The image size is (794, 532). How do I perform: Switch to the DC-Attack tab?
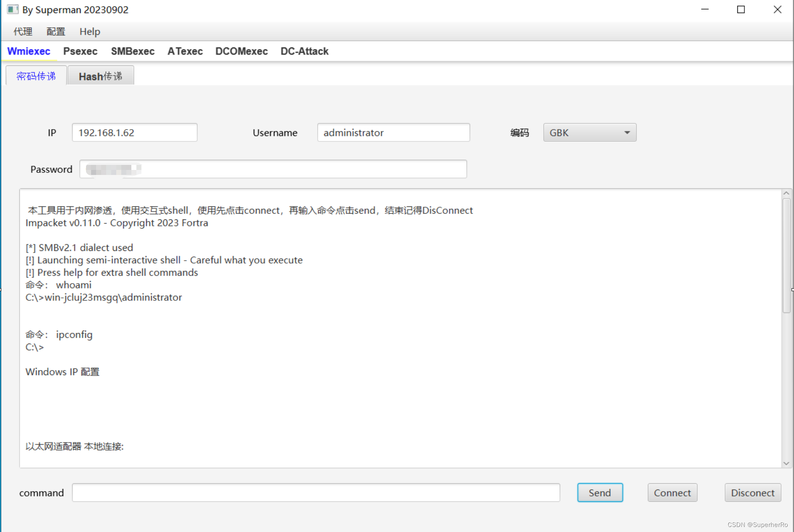(x=304, y=51)
